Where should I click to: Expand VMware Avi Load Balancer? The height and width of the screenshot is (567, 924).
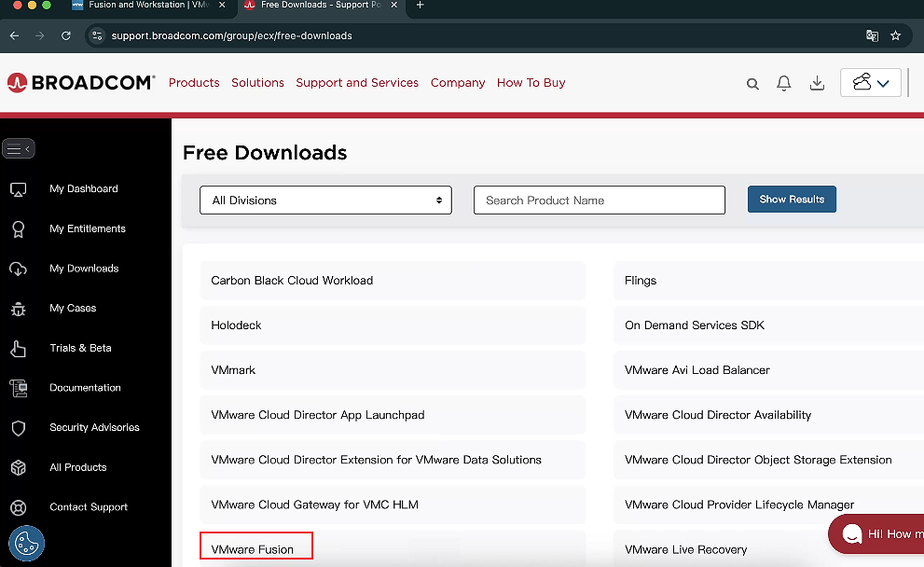(769, 370)
